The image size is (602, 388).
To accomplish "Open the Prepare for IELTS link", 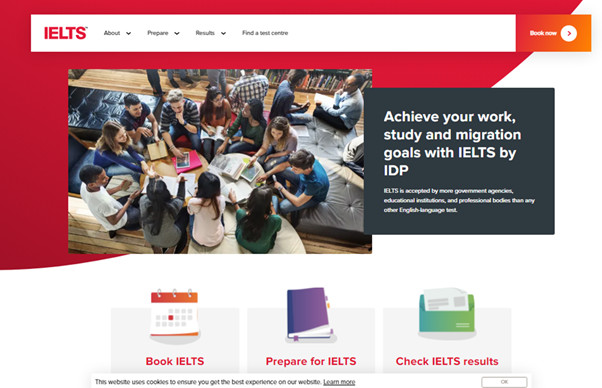I will coord(311,361).
